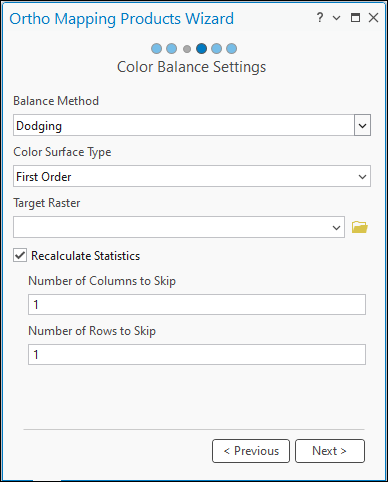The height and width of the screenshot is (482, 388).
Task: Click the Balance Method label
Action: pyautogui.click(x=56, y=101)
